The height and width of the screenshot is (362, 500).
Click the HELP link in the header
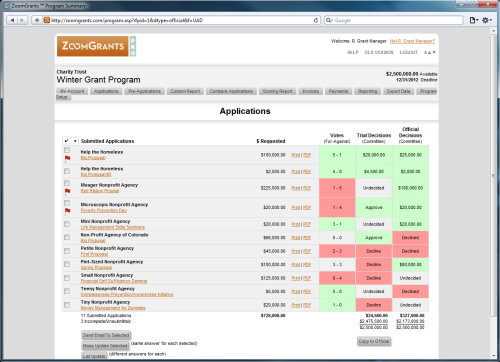tap(353, 52)
